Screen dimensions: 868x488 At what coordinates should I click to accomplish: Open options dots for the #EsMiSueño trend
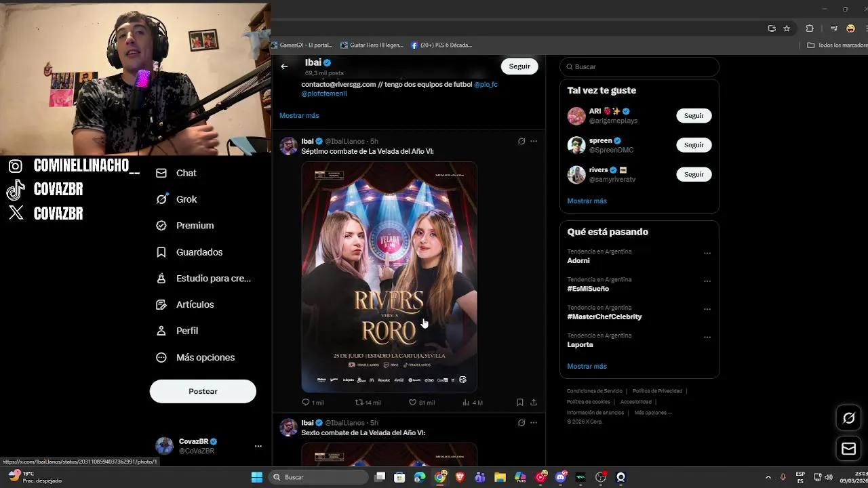(707, 281)
